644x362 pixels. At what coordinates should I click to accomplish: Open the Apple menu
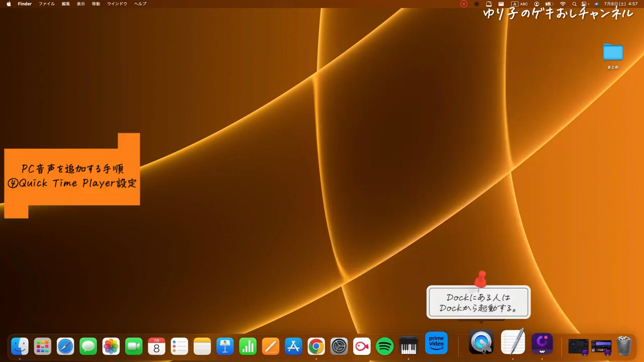(9, 4)
